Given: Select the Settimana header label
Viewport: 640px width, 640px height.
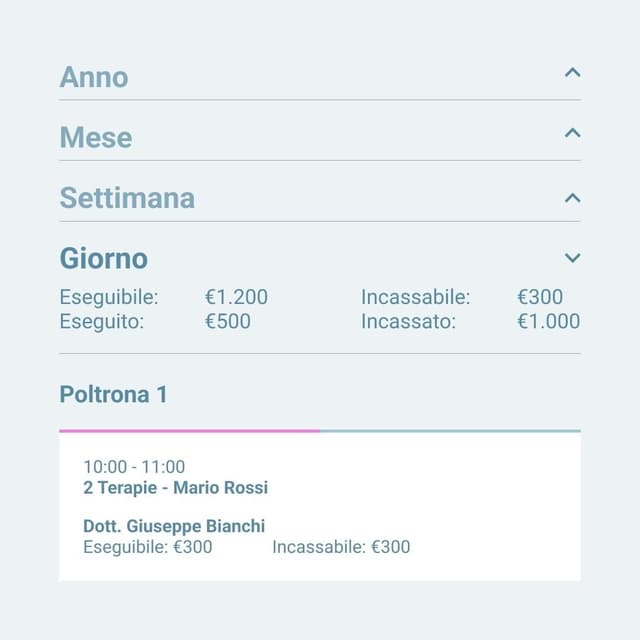Looking at the screenshot, I should coord(127,198).
